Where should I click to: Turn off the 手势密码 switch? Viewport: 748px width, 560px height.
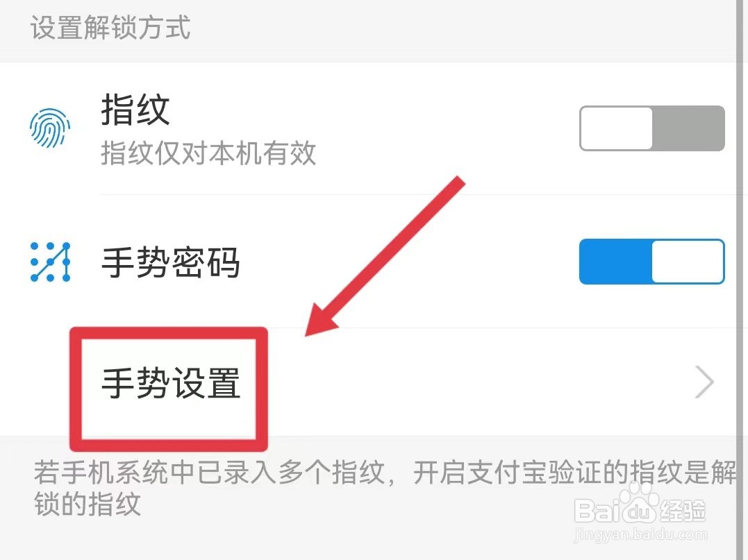pyautogui.click(x=651, y=262)
